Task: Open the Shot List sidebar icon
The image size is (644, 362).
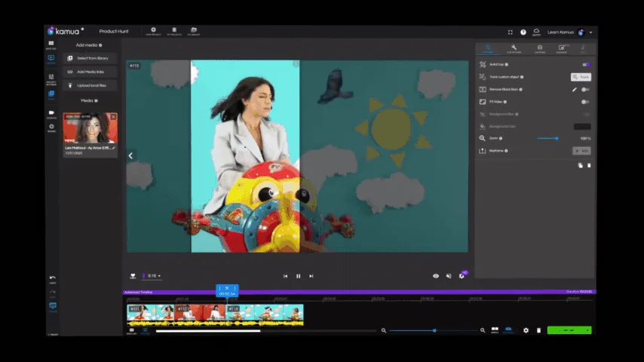Action: [x=51, y=44]
